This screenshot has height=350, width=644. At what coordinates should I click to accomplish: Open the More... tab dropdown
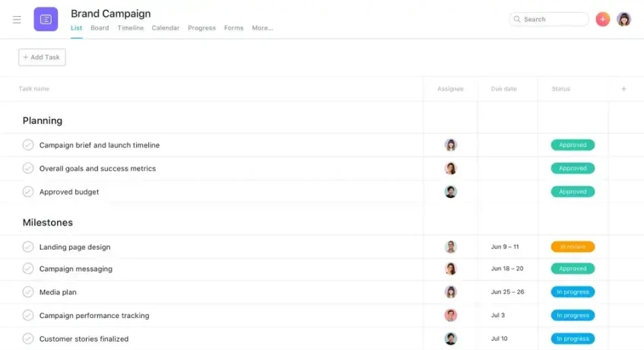[262, 28]
